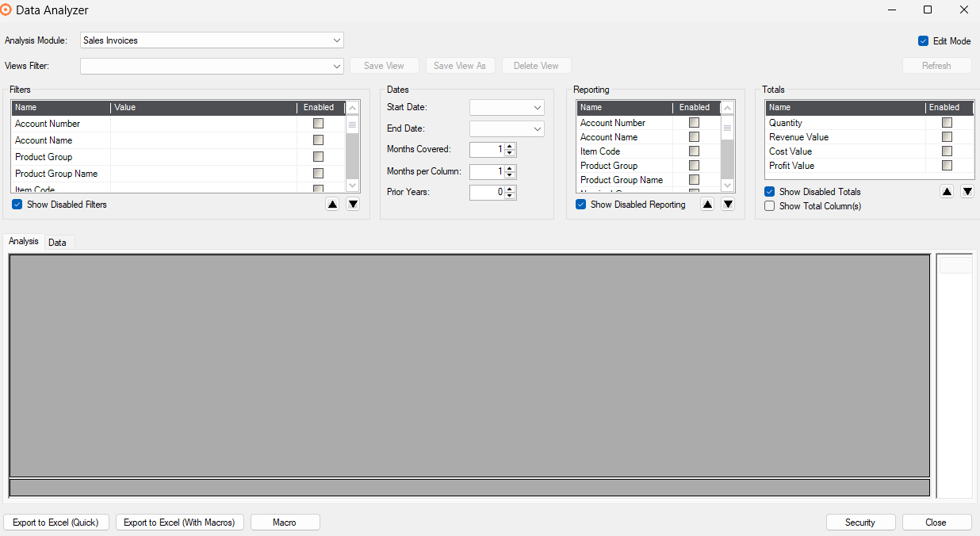
Task: Click the Data Analyzer app icon
Action: tap(6, 10)
